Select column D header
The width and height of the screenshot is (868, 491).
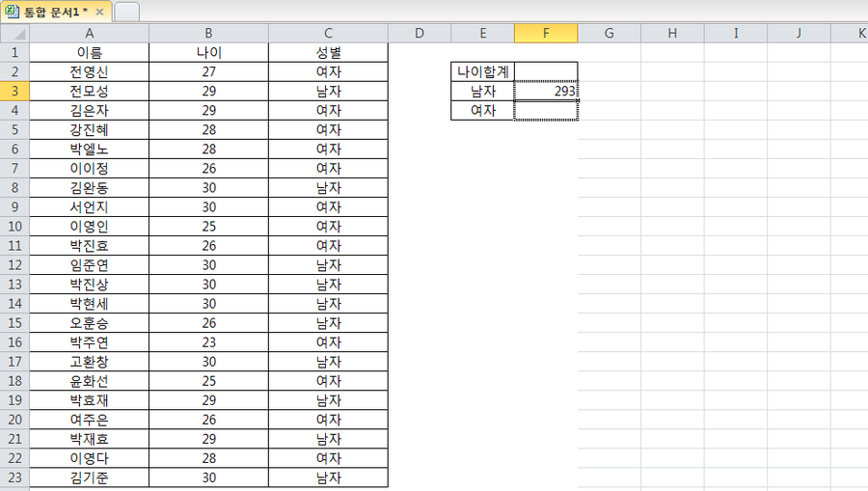(420, 33)
